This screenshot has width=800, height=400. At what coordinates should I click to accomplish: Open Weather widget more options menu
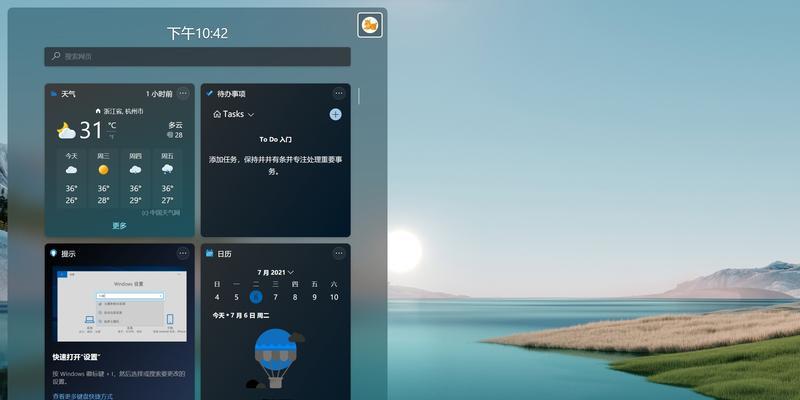pyautogui.click(x=183, y=93)
